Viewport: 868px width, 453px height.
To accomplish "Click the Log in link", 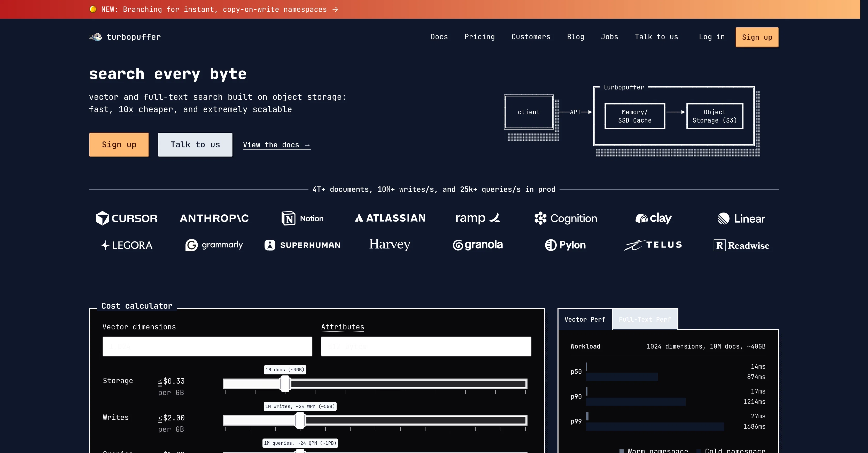I will click(x=712, y=37).
